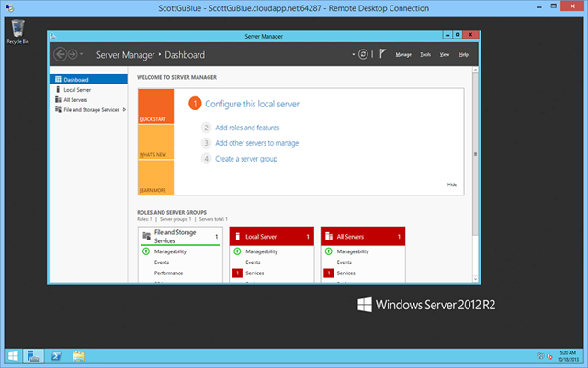The width and height of the screenshot is (588, 368).
Task: Click Events in File and Storage tile
Action: (x=162, y=262)
